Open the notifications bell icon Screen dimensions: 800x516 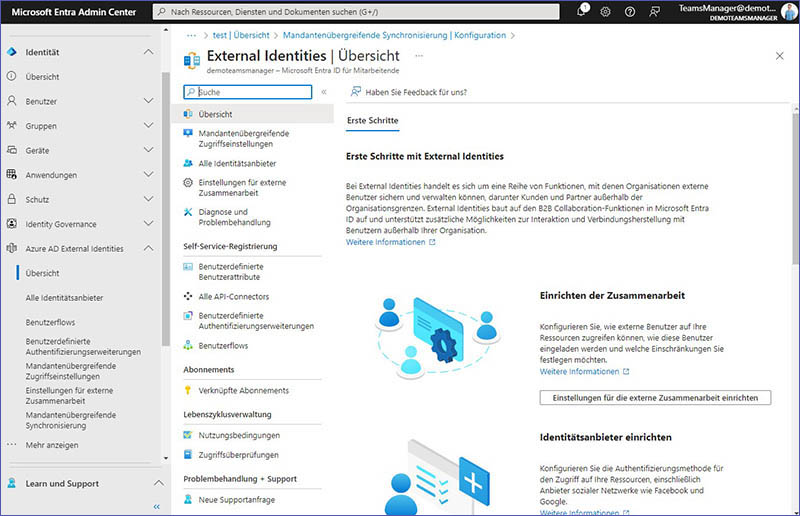tap(582, 11)
